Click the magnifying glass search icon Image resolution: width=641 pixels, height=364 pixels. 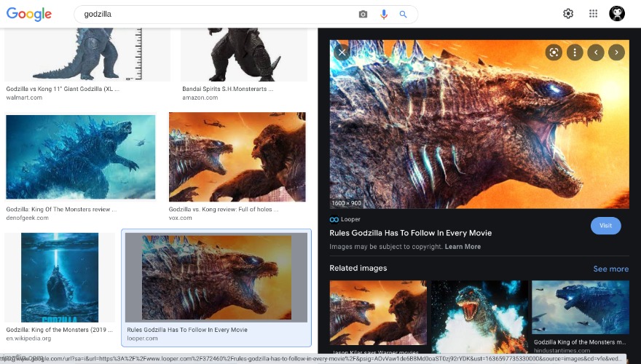pyautogui.click(x=403, y=15)
